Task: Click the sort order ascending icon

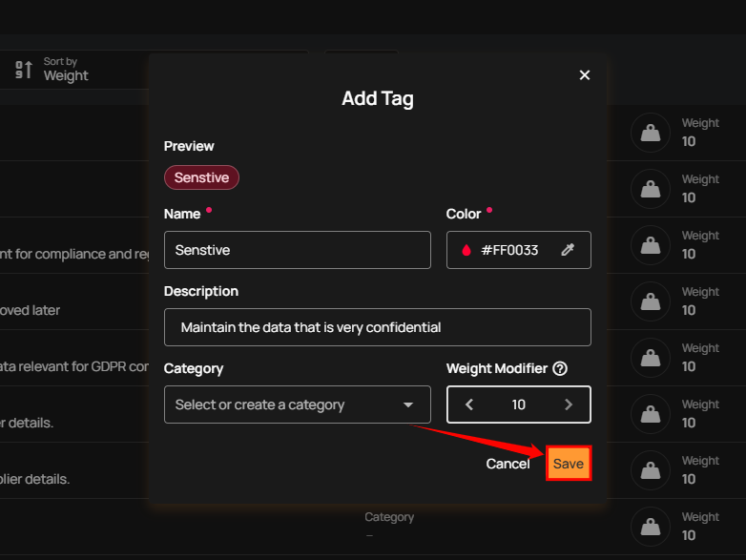Action: (x=23, y=70)
